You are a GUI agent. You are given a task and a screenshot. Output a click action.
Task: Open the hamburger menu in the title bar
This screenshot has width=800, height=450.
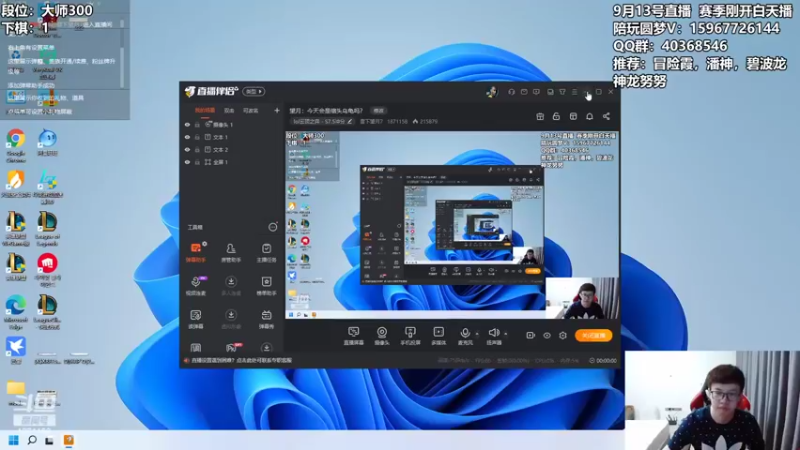coord(574,92)
